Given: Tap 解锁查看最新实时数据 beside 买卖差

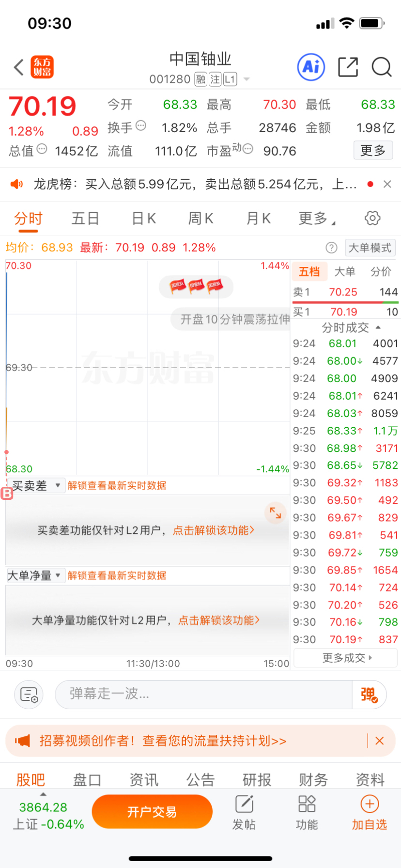Looking at the screenshot, I should coord(117,485).
